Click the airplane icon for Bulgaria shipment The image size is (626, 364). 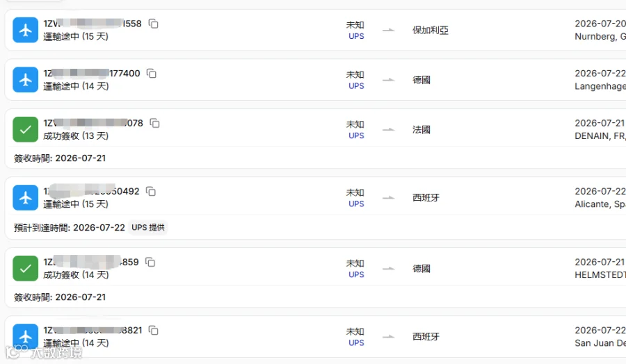click(x=26, y=30)
